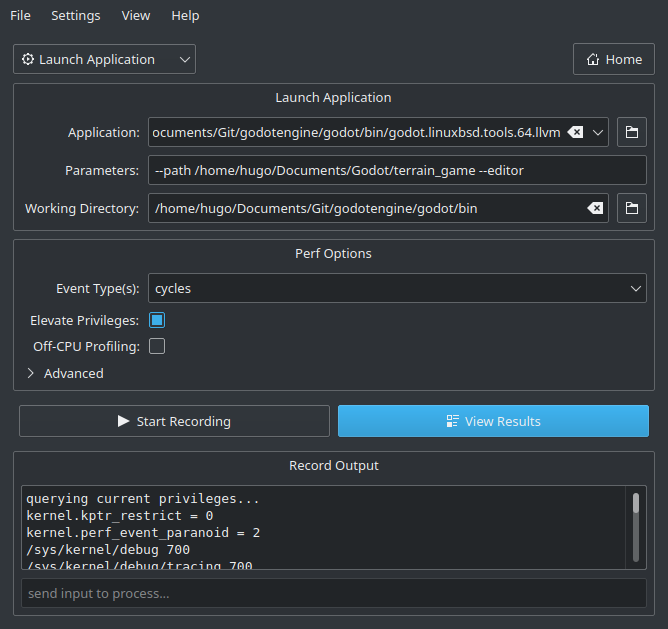The width and height of the screenshot is (668, 629).
Task: Click the send input to process field
Action: (x=333, y=593)
